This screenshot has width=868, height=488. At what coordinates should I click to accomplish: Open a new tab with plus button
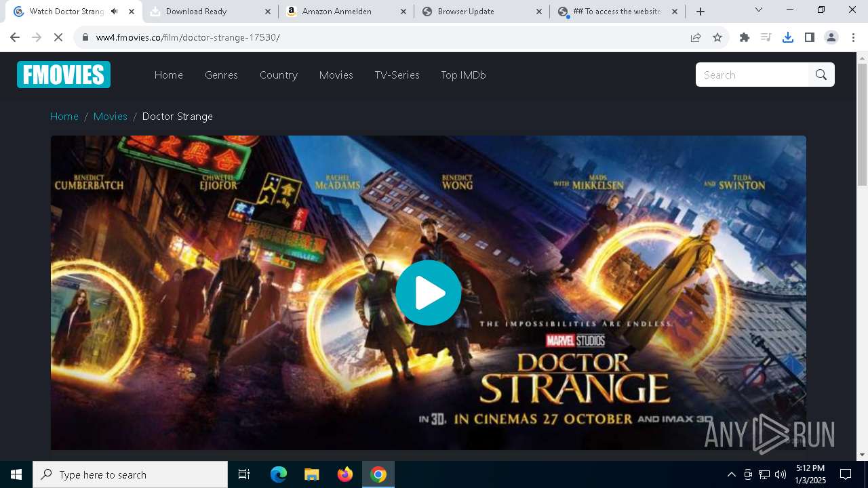click(701, 12)
